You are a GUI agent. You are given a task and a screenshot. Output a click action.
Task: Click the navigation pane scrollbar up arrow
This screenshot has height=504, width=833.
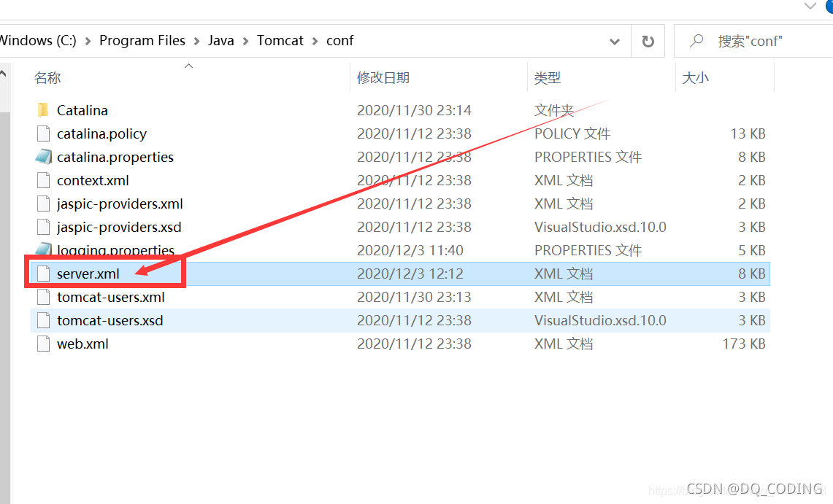[x=4, y=74]
